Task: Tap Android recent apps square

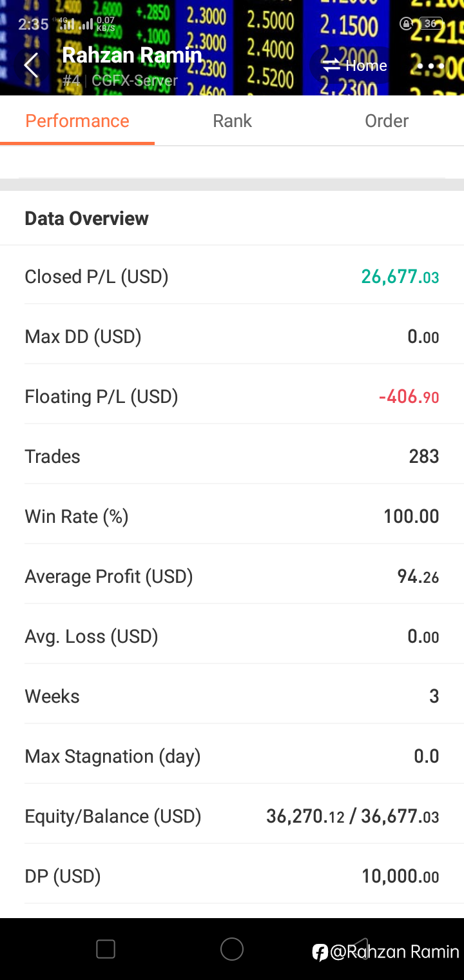Action: [x=106, y=949]
